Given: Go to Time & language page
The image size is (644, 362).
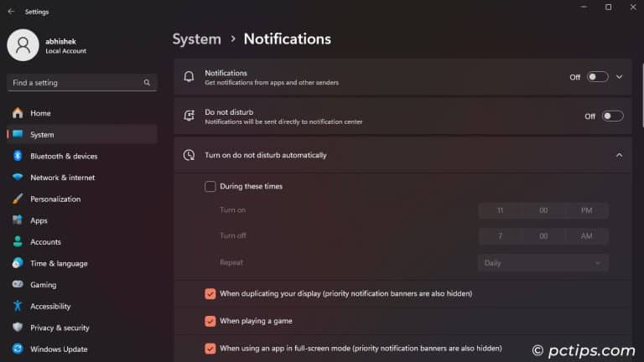Looking at the screenshot, I should [x=82, y=263].
